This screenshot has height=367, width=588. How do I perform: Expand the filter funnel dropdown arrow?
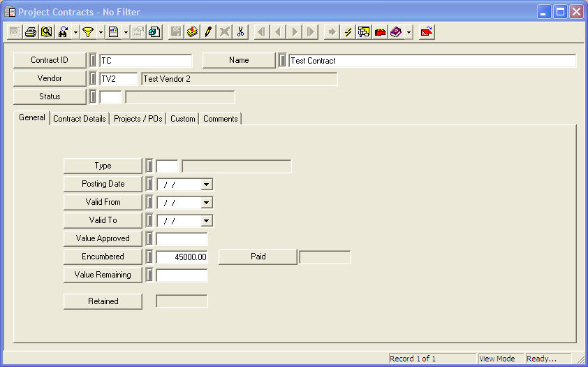coord(101,32)
